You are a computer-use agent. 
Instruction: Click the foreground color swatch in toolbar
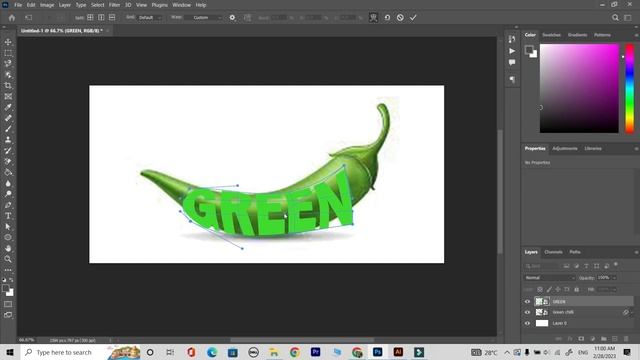click(x=6, y=289)
